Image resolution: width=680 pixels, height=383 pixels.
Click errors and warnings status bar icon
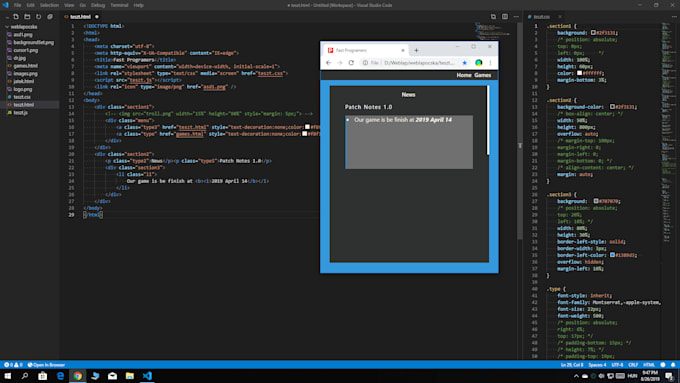click(13, 365)
